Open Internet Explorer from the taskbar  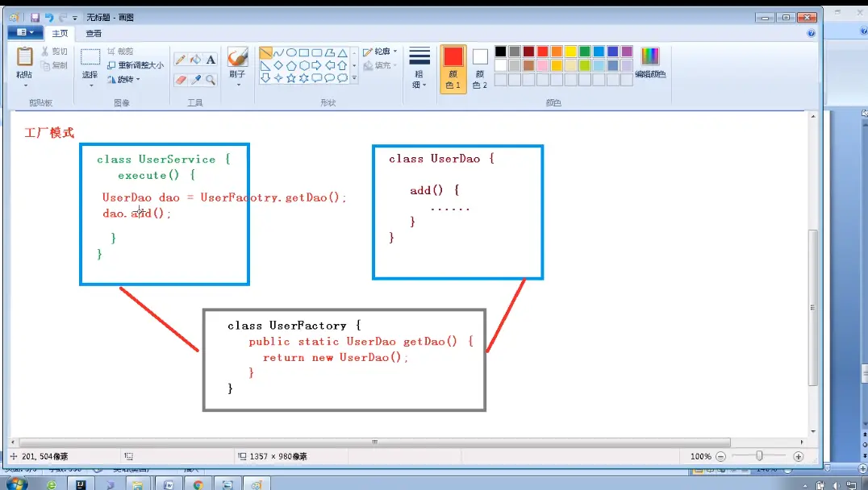coord(52,485)
